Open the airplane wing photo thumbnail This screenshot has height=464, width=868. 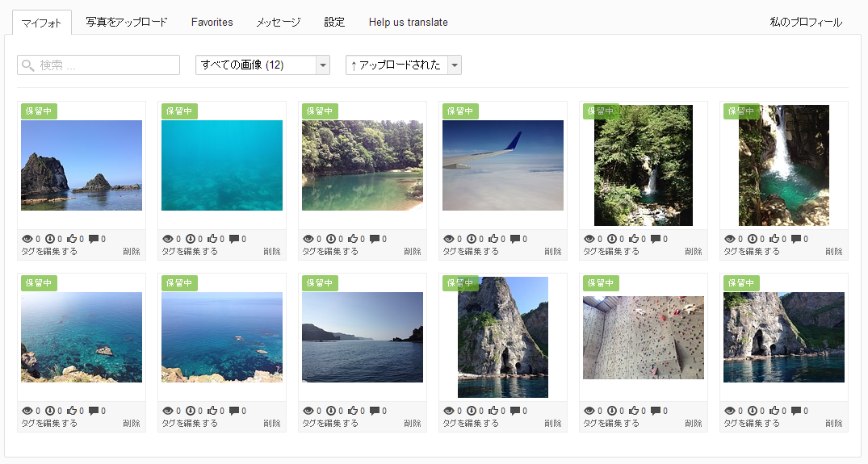(503, 165)
